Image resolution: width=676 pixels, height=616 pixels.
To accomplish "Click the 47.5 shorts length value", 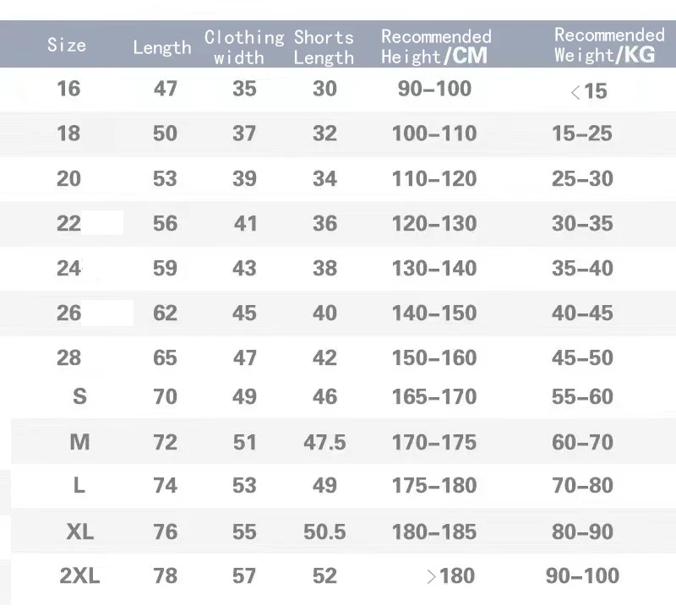I will 324,442.
